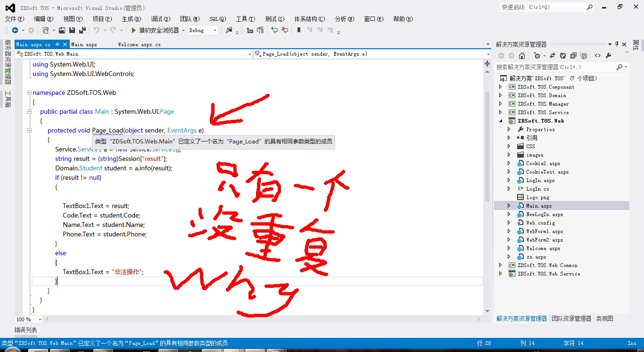Viewport: 644px width, 352px height.
Task: Click the Home icon in Solution Explorer
Action: pos(522,56)
